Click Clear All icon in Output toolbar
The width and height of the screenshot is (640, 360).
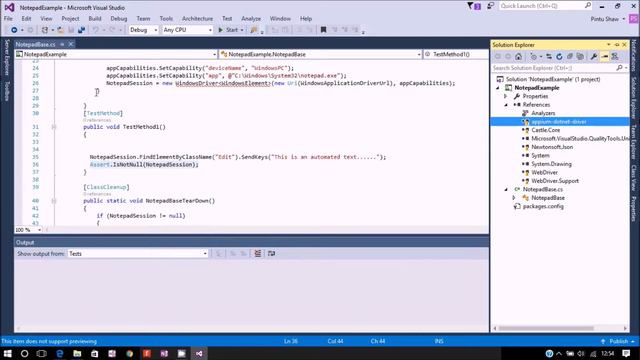[x=258, y=253]
